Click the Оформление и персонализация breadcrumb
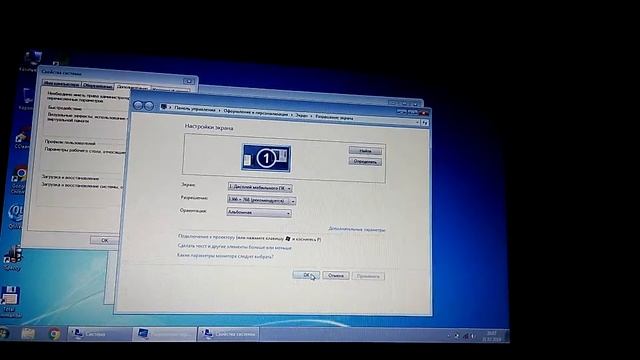 pyautogui.click(x=256, y=113)
